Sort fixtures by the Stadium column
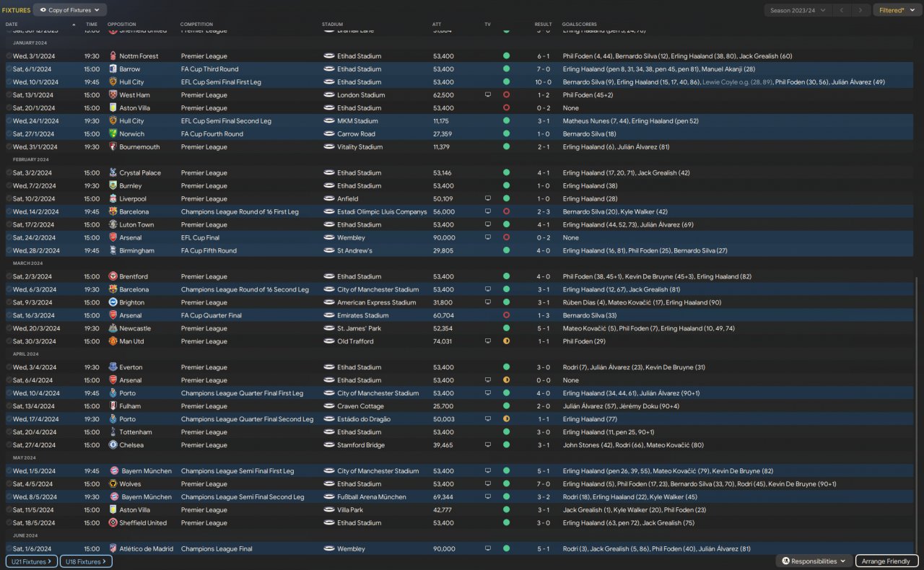This screenshot has height=570, width=924. coord(332,25)
